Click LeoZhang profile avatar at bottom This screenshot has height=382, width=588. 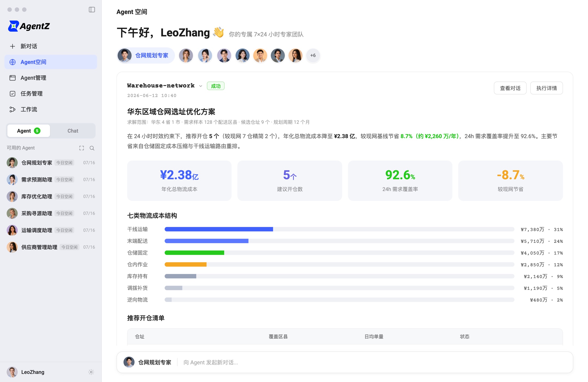pyautogui.click(x=12, y=372)
